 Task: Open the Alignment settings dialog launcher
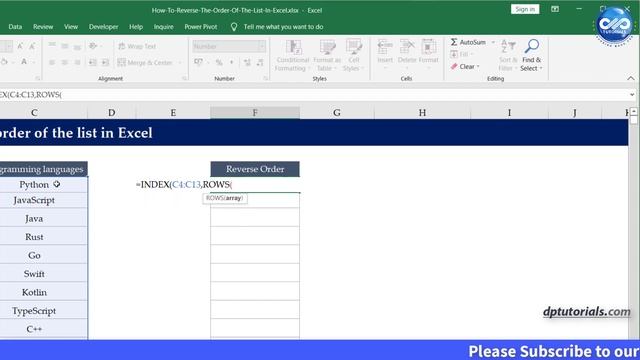tap(184, 78)
